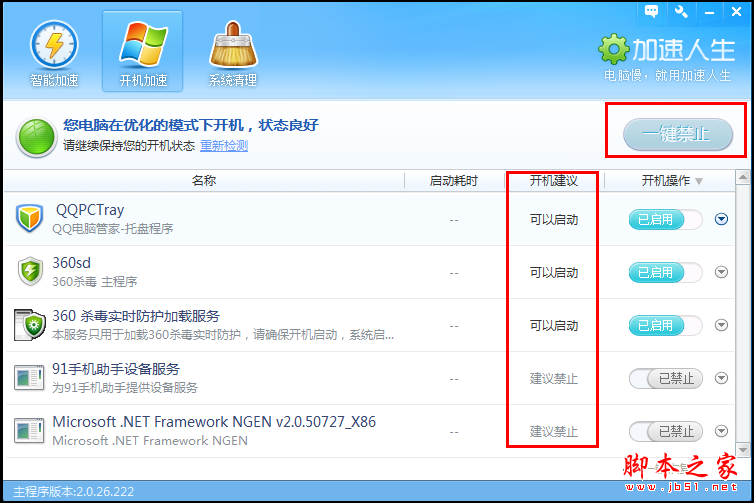Click 建议禁止 suggestion in 91手机助手设备服务 row
This screenshot has width=754, height=503.
click(554, 378)
